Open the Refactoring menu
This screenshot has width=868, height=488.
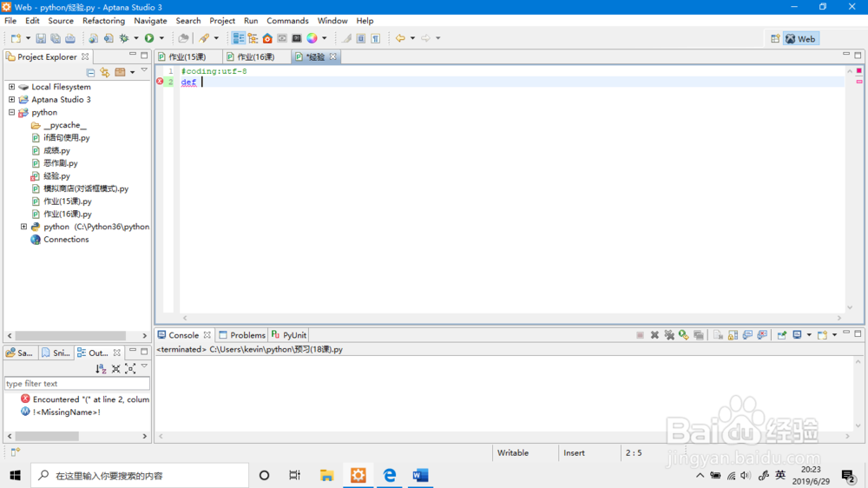103,21
